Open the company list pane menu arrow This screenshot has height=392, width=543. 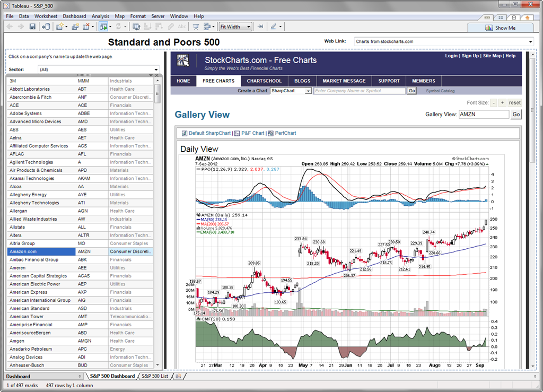click(x=151, y=75)
